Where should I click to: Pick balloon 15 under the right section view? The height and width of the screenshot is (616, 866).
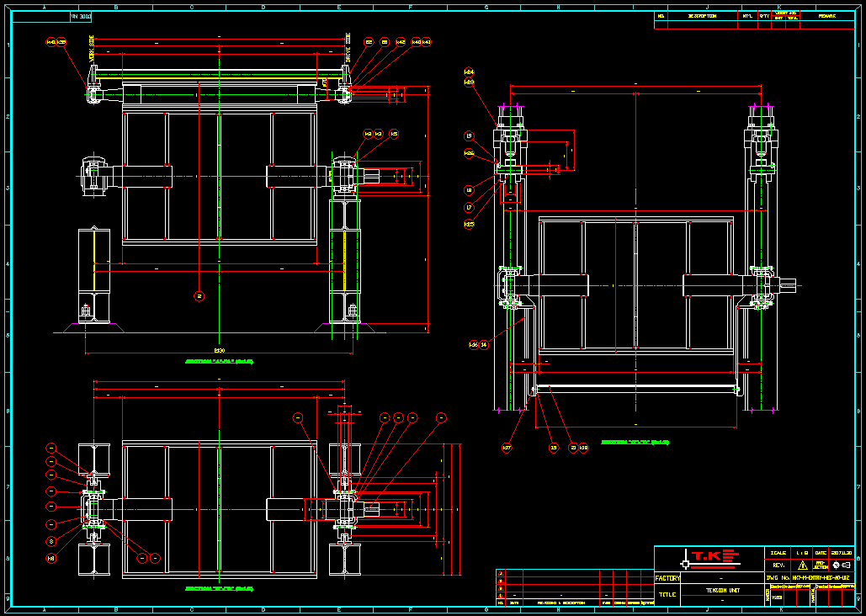553,448
